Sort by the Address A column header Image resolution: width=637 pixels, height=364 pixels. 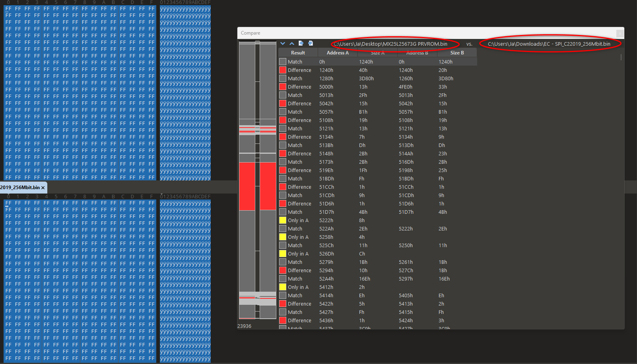point(338,53)
